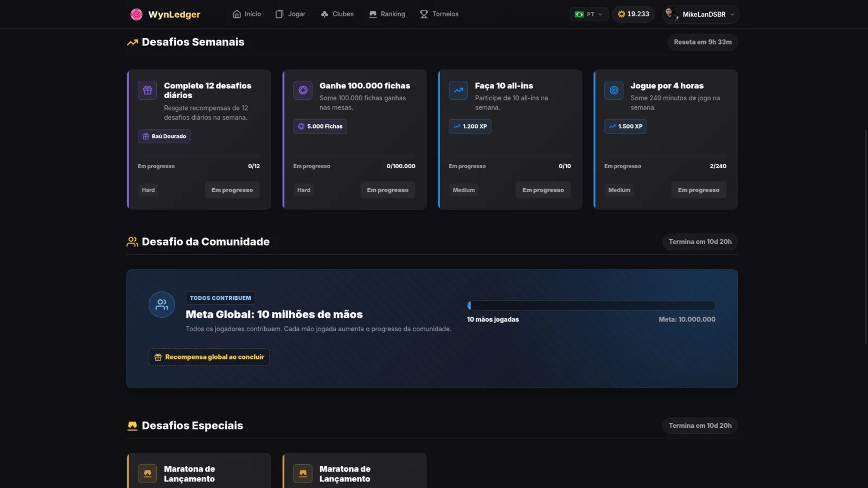This screenshot has width=868, height=488.
Task: Click the community 10 milhões progress bar
Action: (x=591, y=306)
